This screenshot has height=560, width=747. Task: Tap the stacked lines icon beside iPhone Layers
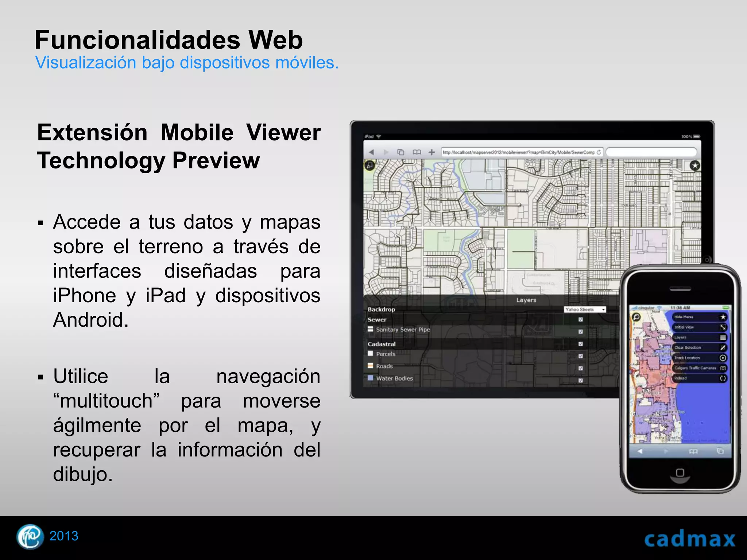tap(723, 337)
